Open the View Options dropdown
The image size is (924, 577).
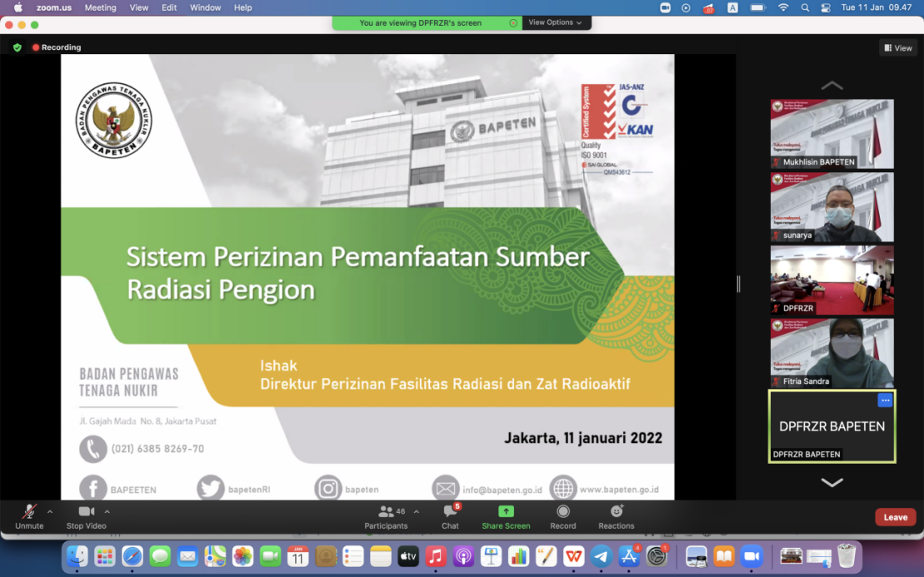(x=556, y=22)
